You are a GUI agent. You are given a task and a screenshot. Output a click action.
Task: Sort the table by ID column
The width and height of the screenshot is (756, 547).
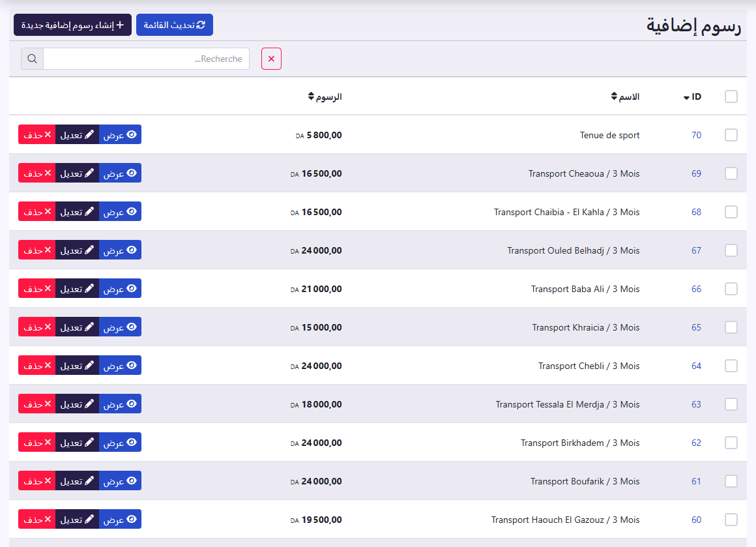click(x=692, y=97)
